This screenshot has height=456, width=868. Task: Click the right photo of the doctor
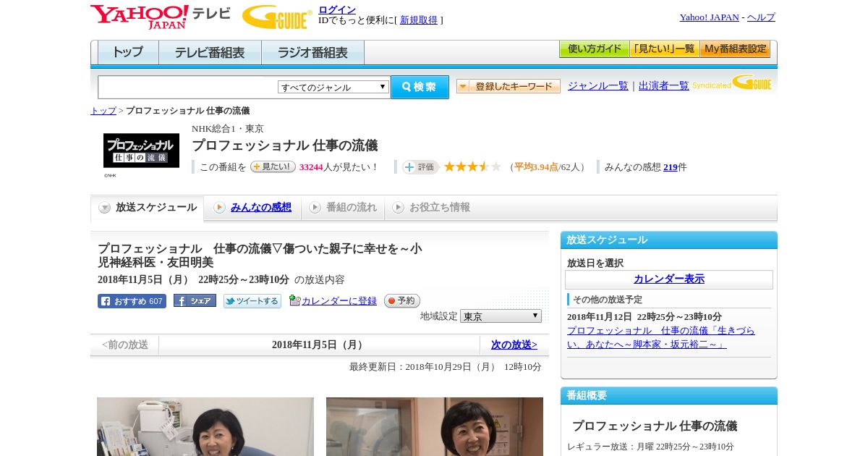pyautogui.click(x=435, y=426)
